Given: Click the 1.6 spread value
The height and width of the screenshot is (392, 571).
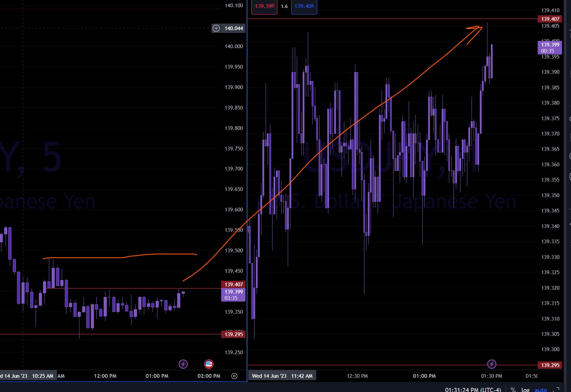Looking at the screenshot, I should coord(284,6).
